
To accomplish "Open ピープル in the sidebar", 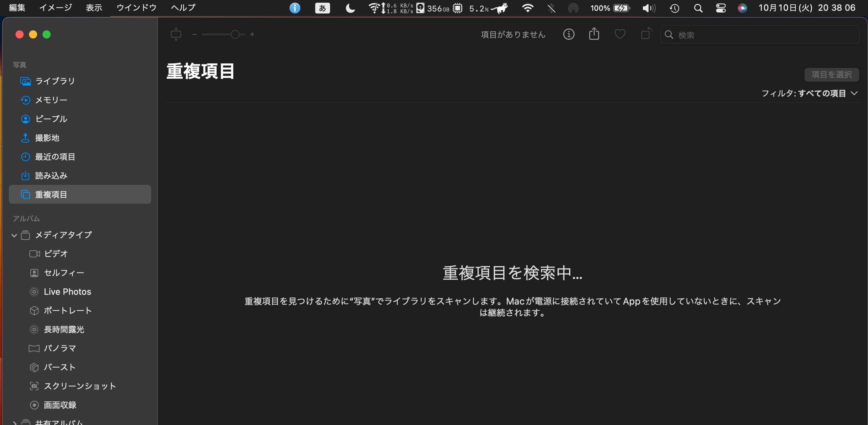I will (x=51, y=119).
